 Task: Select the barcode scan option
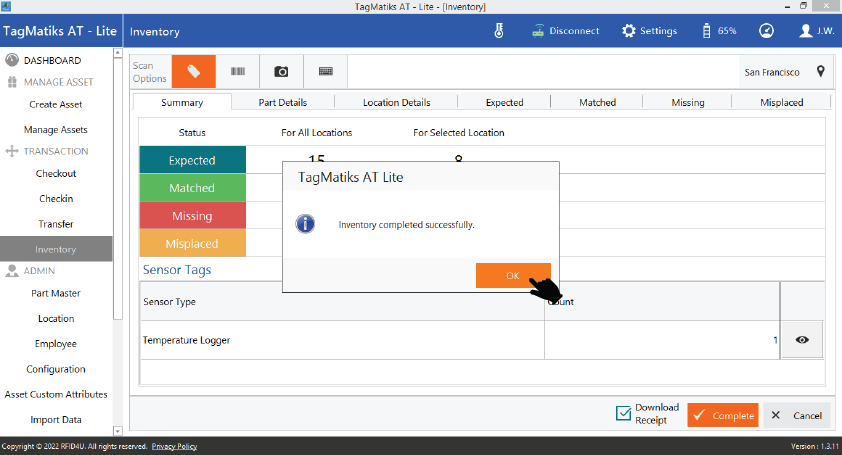pyautogui.click(x=238, y=71)
